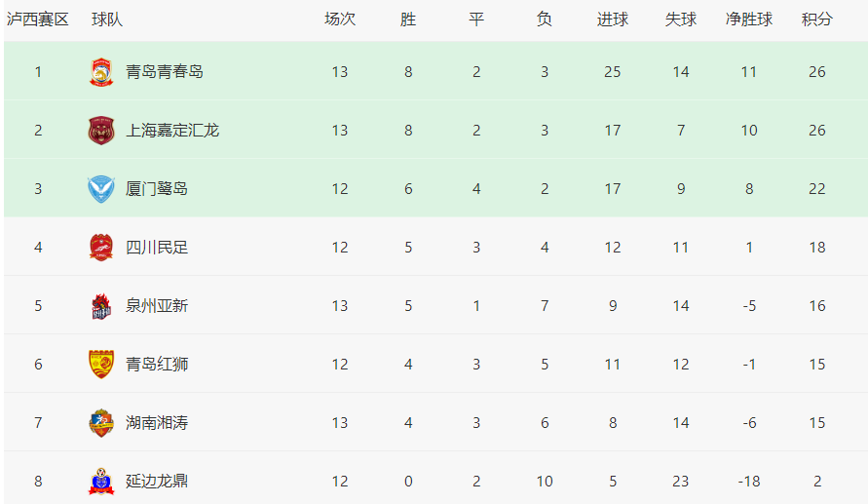Click the 上海嘉定汇龙 team crest icon

click(x=101, y=131)
